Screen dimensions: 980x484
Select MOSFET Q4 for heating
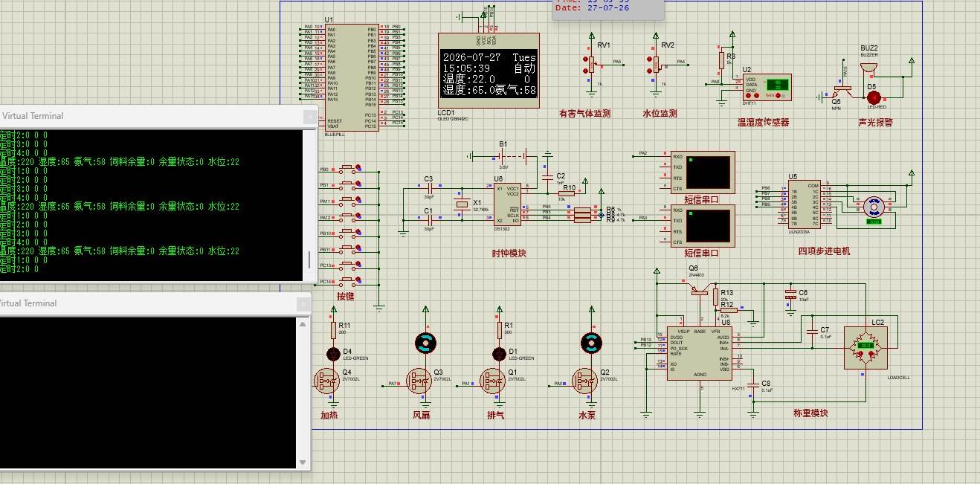tap(326, 381)
